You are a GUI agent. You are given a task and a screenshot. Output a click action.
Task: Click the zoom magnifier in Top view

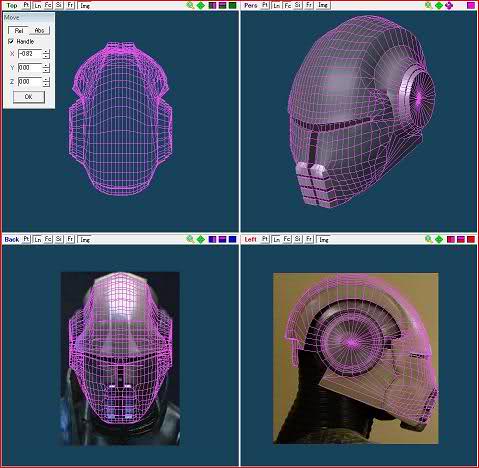(190, 5)
